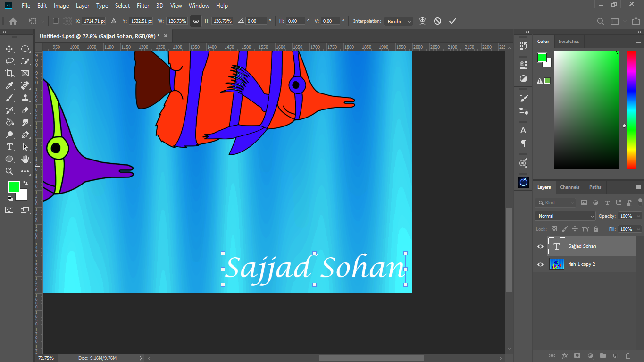644x362 pixels.
Task: Open the Image menu
Action: coord(61,6)
